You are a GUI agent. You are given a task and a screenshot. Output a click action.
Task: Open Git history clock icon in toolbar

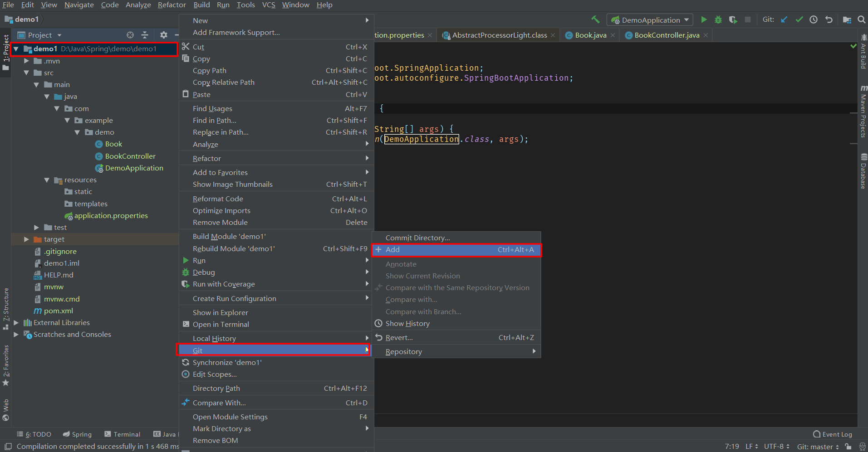pos(814,19)
